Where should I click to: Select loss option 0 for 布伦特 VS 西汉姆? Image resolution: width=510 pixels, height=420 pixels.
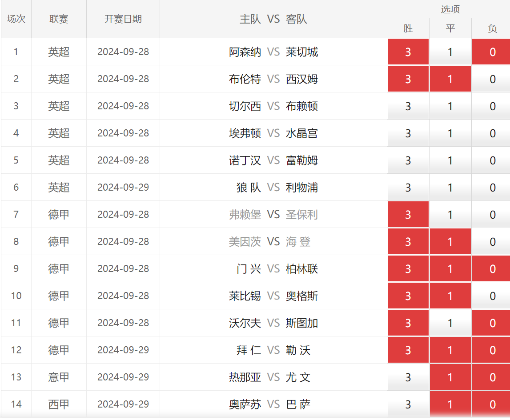click(x=492, y=79)
